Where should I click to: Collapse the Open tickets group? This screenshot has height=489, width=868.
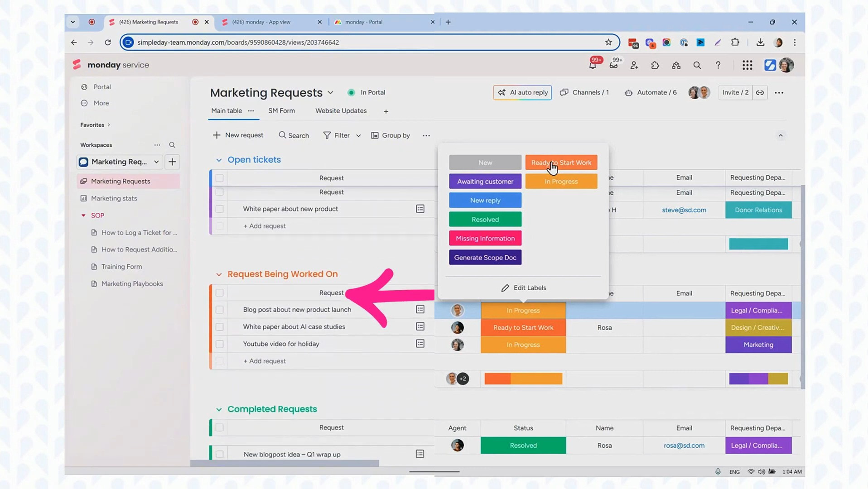pos(219,160)
